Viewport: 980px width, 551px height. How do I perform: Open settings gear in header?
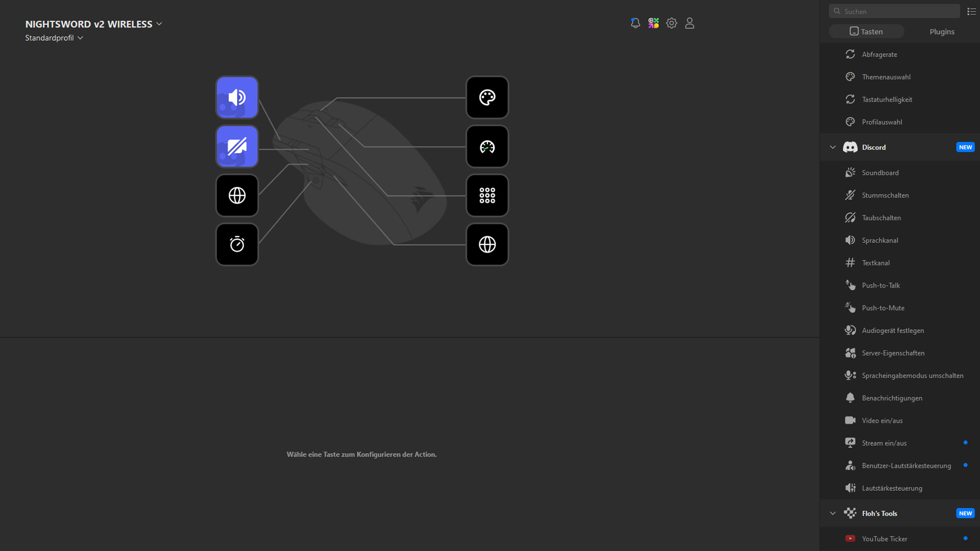672,23
